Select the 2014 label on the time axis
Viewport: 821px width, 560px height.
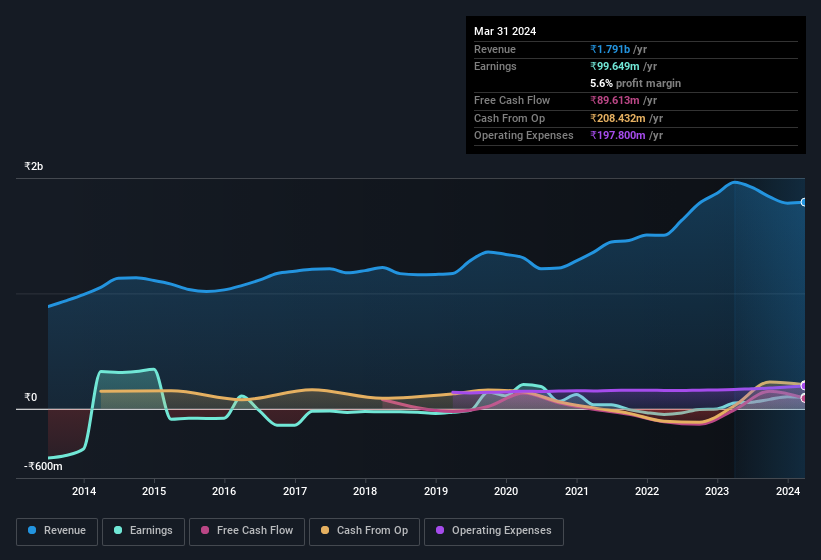point(84,491)
